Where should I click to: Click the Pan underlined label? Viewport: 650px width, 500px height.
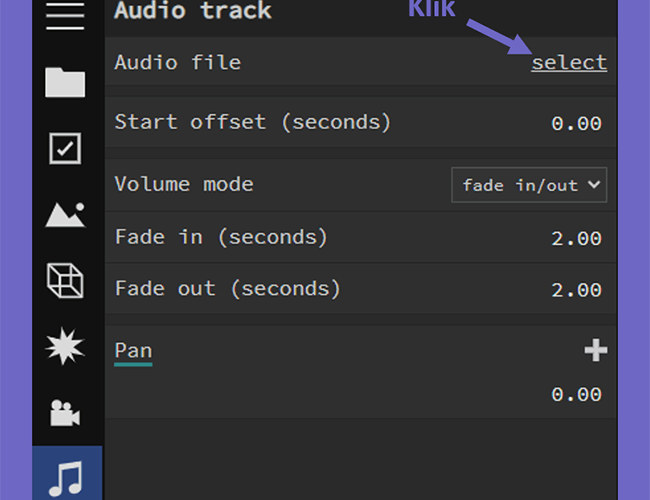click(133, 351)
